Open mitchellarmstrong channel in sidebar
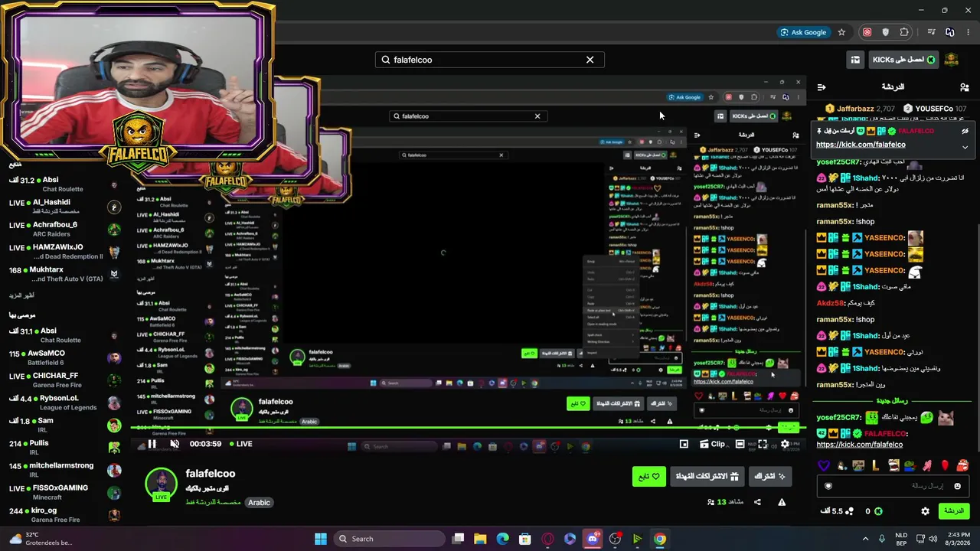This screenshot has width=980, height=551. click(65, 470)
